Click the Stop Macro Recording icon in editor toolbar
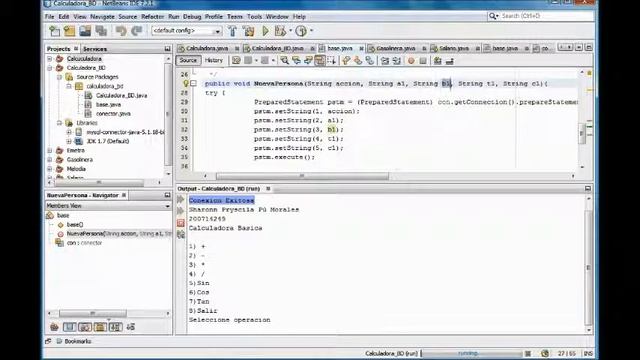 [423, 61]
